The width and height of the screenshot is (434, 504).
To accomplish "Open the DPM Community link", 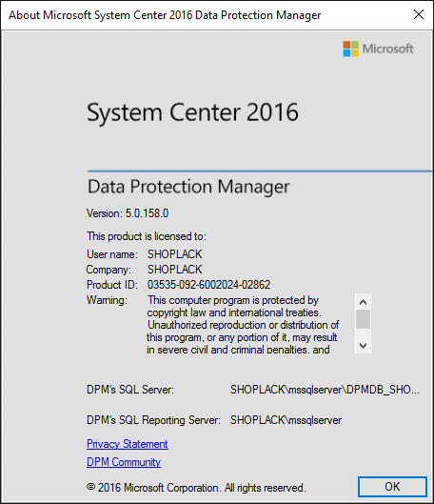I will [x=124, y=462].
